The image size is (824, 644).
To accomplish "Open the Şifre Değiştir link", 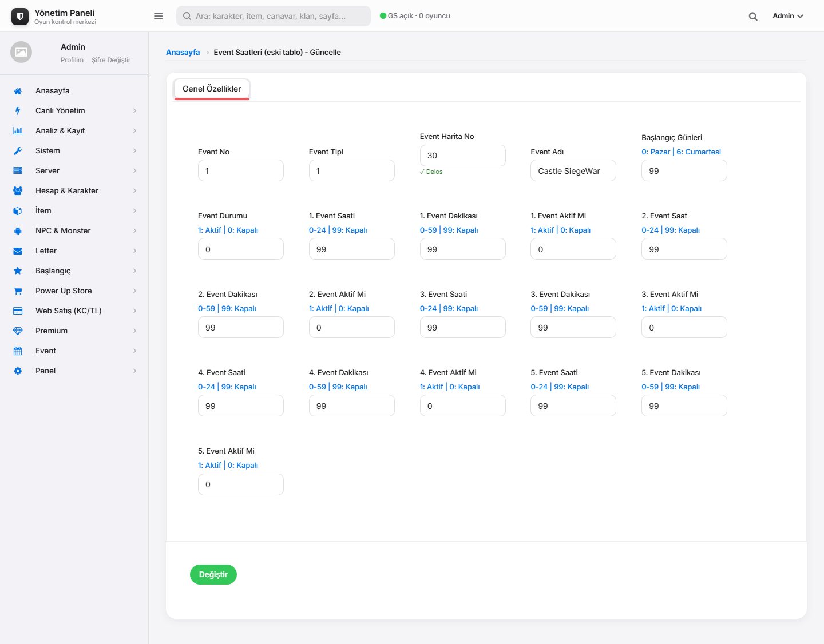I will tap(111, 60).
